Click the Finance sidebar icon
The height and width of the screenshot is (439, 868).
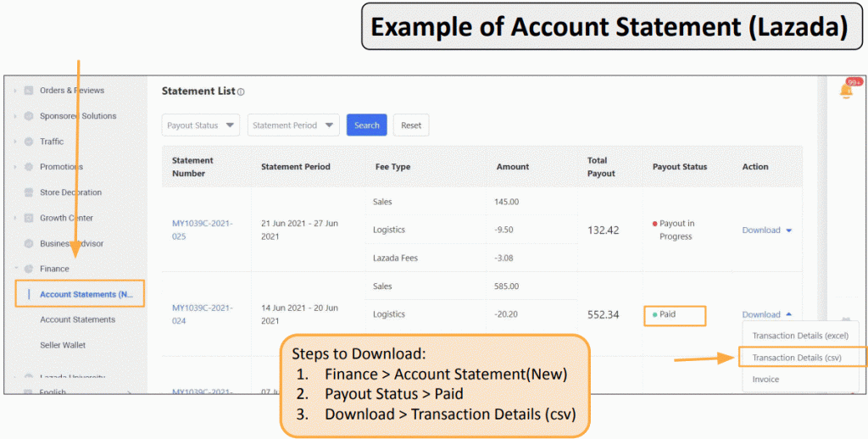[29, 269]
